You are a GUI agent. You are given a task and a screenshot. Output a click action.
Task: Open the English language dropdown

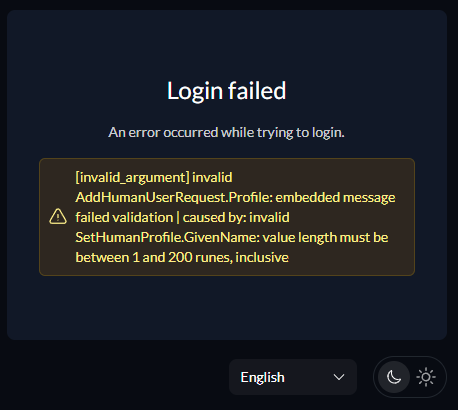(x=293, y=377)
